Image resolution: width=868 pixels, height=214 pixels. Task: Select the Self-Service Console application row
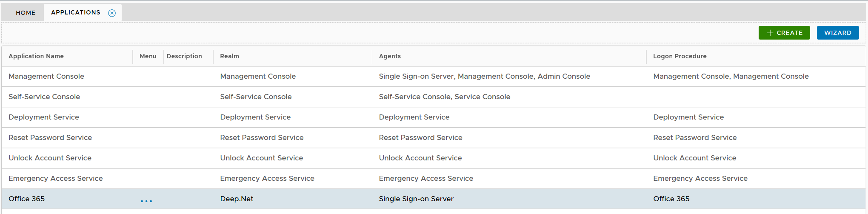point(44,97)
